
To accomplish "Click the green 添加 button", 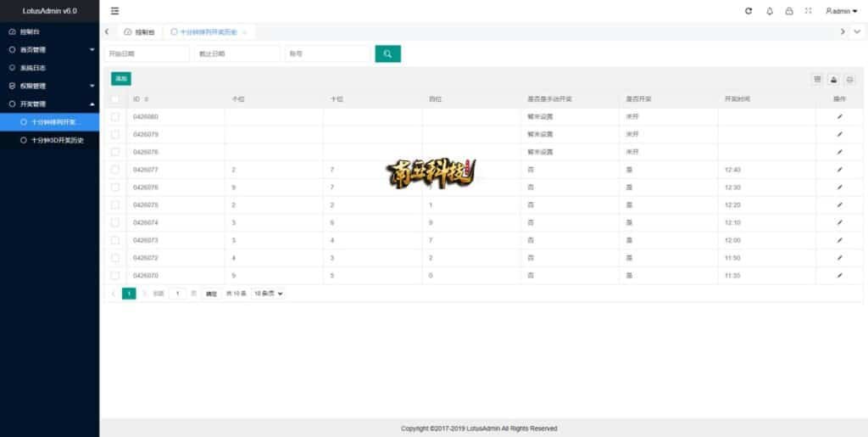I will pos(121,79).
